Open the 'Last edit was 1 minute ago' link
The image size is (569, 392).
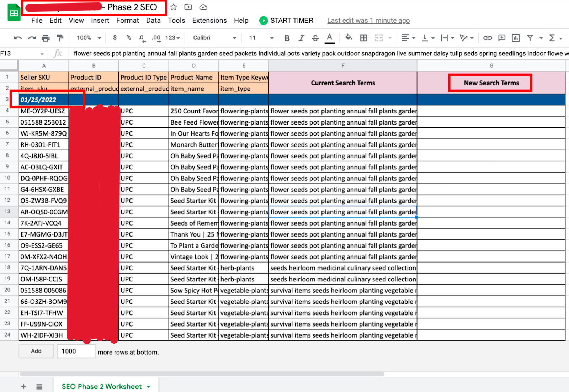click(368, 21)
